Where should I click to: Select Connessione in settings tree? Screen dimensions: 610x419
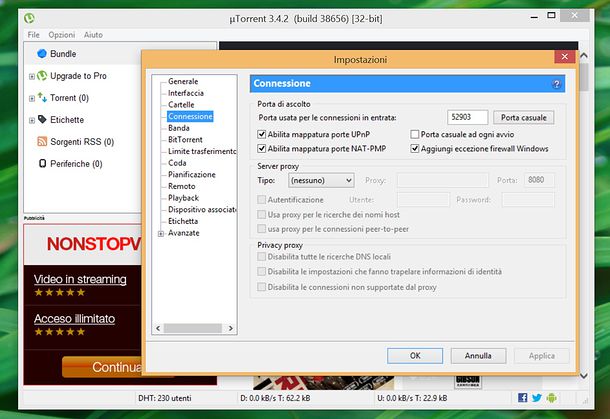(190, 116)
